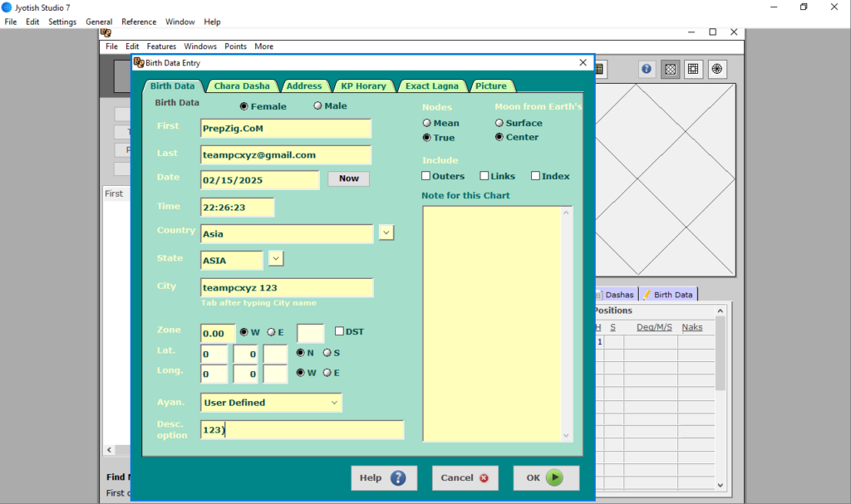Switch to the KP Horary tab
This screenshot has height=504, width=851.
(363, 86)
